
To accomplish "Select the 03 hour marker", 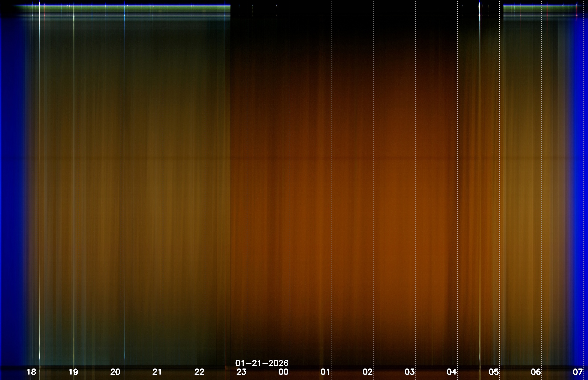I will click(x=410, y=372).
